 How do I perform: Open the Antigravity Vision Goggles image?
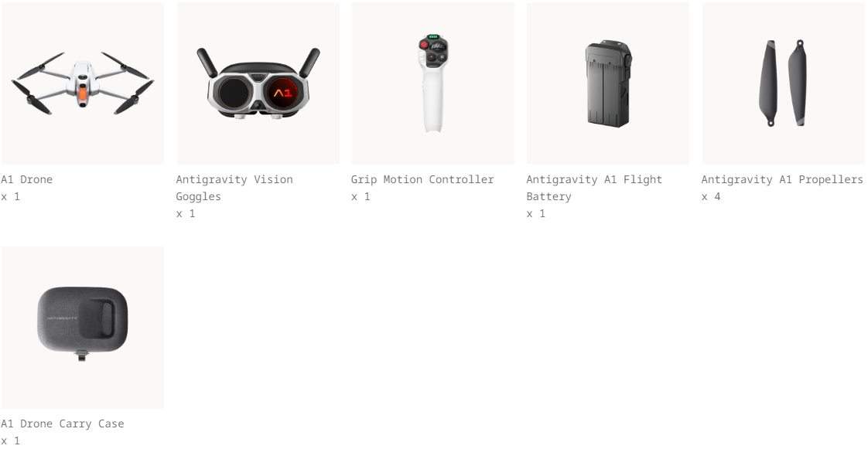(258, 83)
